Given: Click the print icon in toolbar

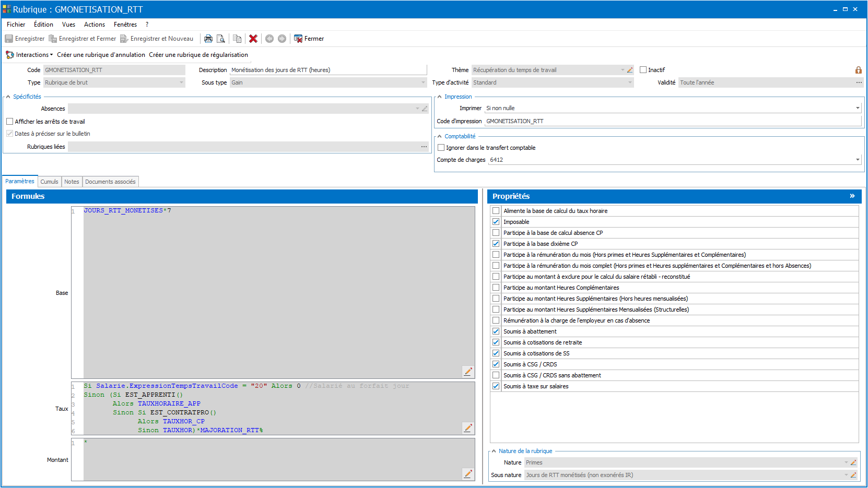Looking at the screenshot, I should pos(208,39).
